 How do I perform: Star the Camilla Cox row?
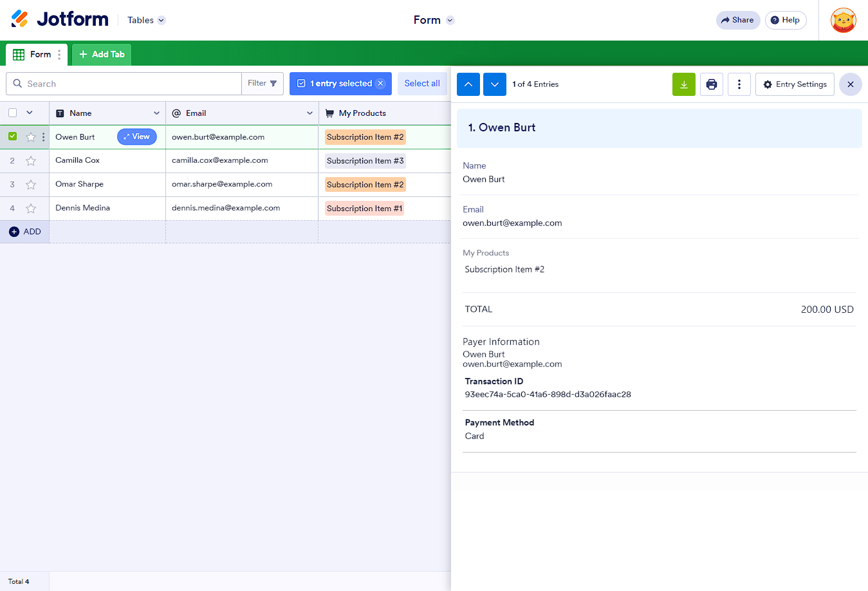31,161
